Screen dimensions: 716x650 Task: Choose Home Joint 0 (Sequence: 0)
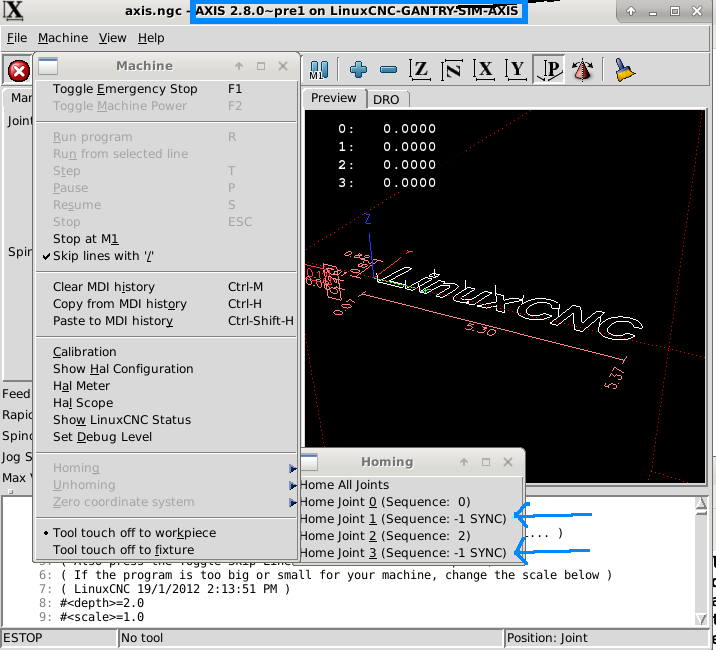pyautogui.click(x=411, y=502)
